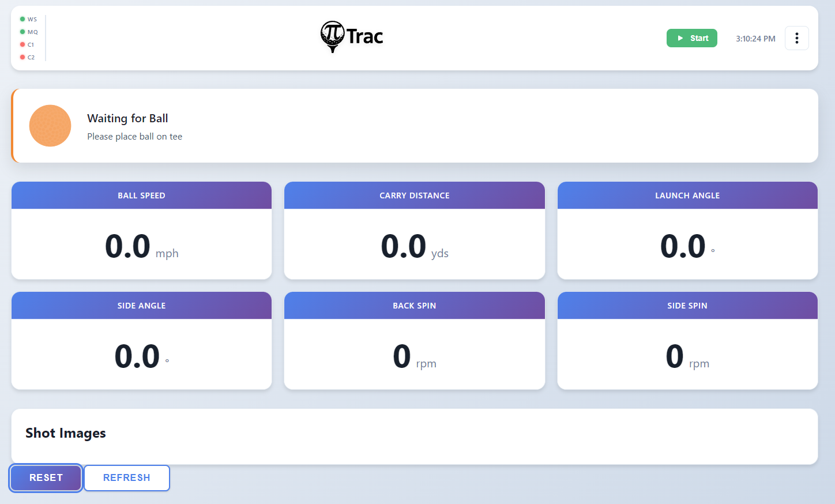Click the Side Angle value reading
Viewport: 835px width, 504px height.
pyautogui.click(x=137, y=356)
